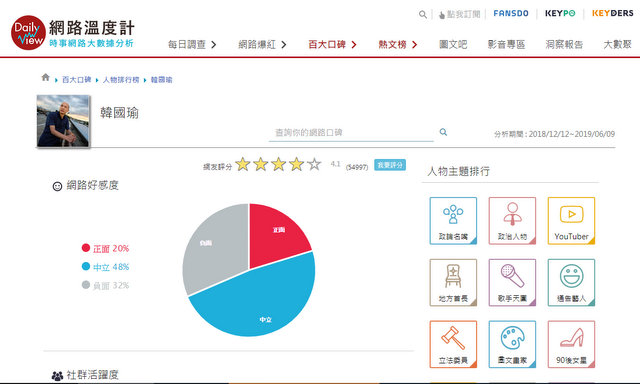Expand the 網路爆紅 menu chevron
Image resolution: width=640 pixels, height=384 pixels.
click(x=284, y=44)
